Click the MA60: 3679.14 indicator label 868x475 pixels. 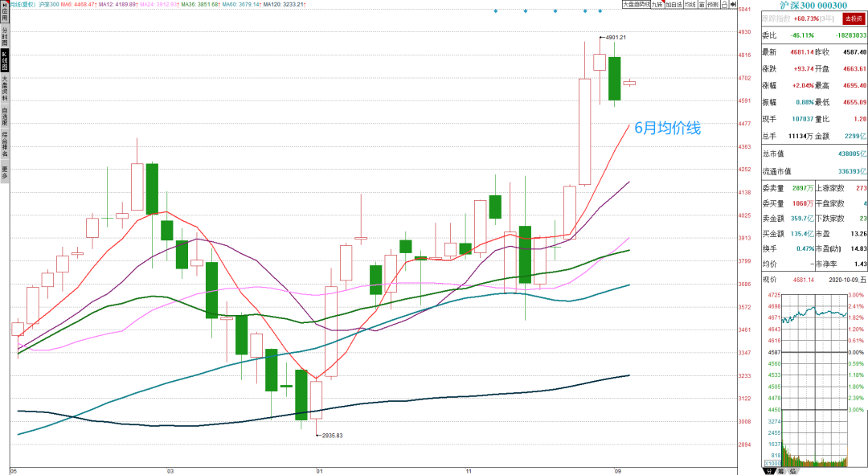pos(241,5)
